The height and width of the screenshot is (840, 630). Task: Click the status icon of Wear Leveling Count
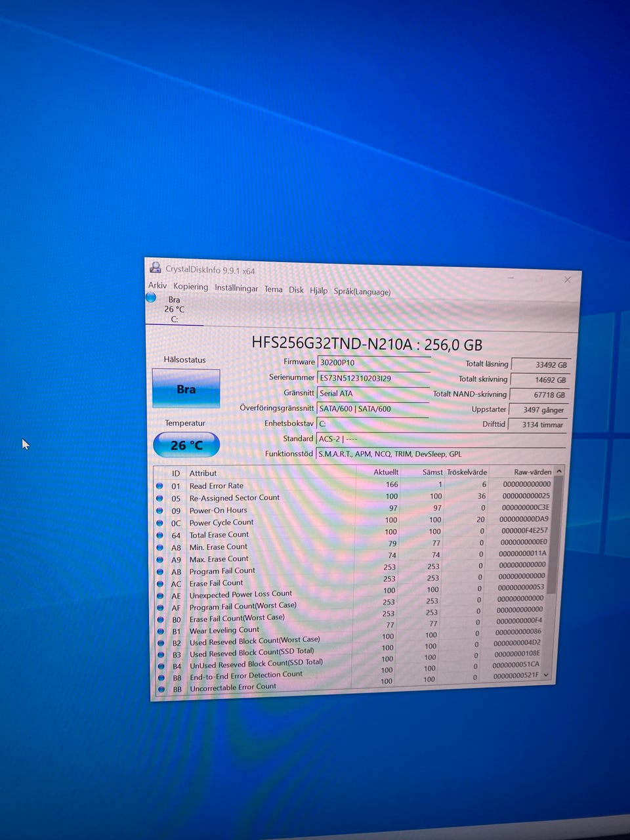click(x=161, y=631)
